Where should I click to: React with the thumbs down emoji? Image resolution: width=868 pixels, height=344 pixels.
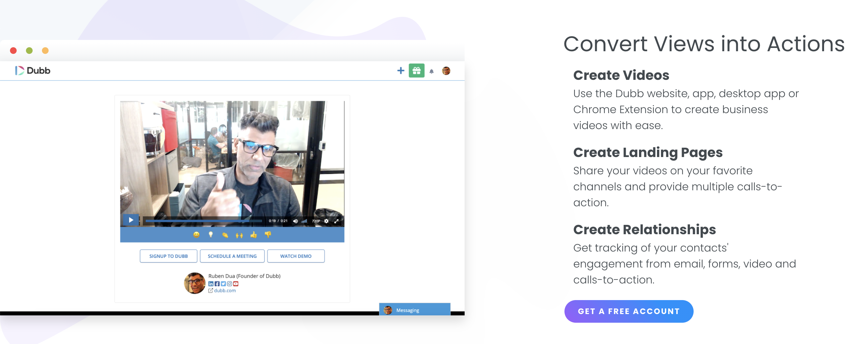pyautogui.click(x=268, y=235)
